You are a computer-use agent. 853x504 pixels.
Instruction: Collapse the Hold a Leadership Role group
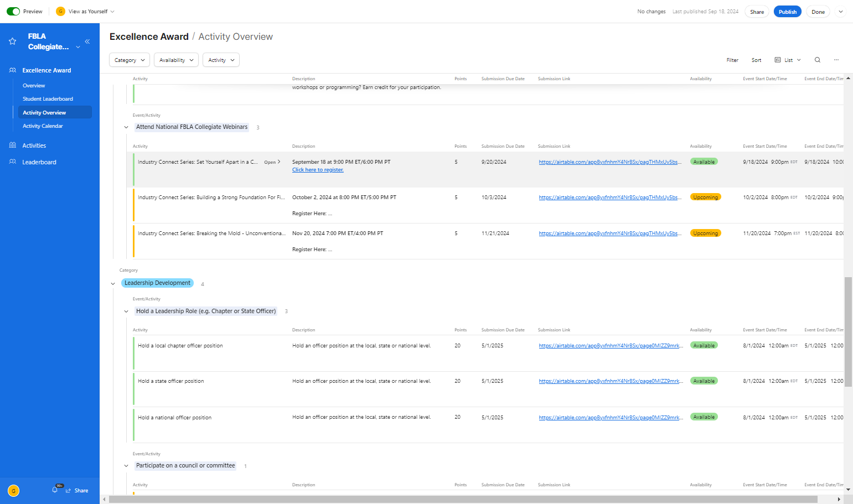(x=126, y=311)
